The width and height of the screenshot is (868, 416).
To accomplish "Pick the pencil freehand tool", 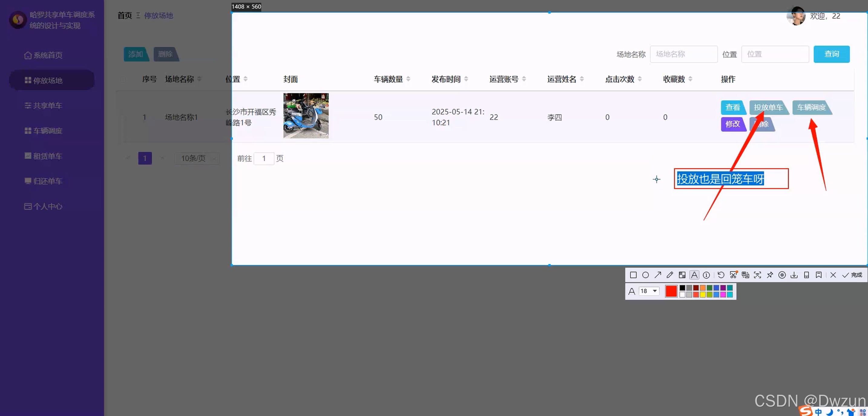I will [x=670, y=275].
